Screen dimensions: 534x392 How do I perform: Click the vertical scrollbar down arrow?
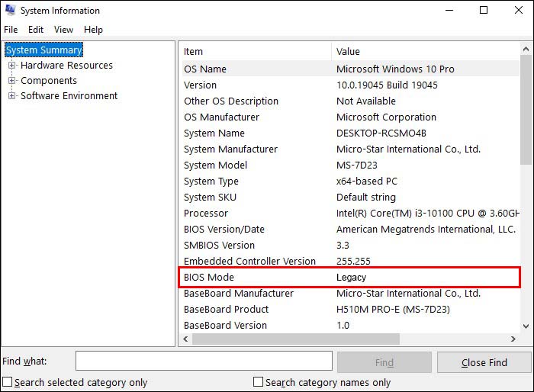pyautogui.click(x=526, y=326)
